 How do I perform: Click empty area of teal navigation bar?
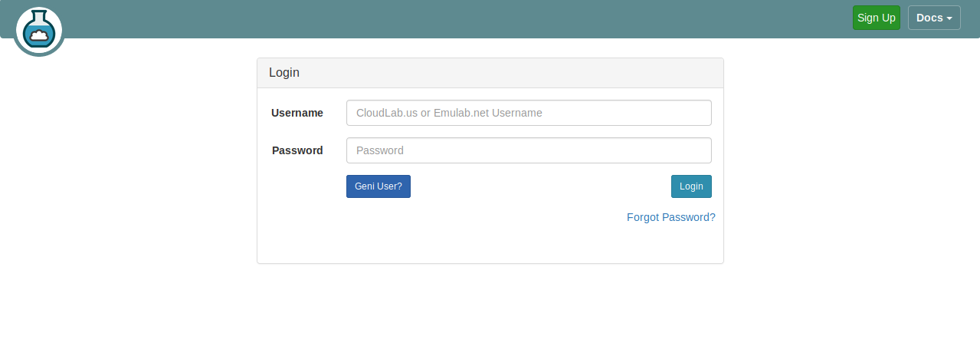click(x=460, y=18)
